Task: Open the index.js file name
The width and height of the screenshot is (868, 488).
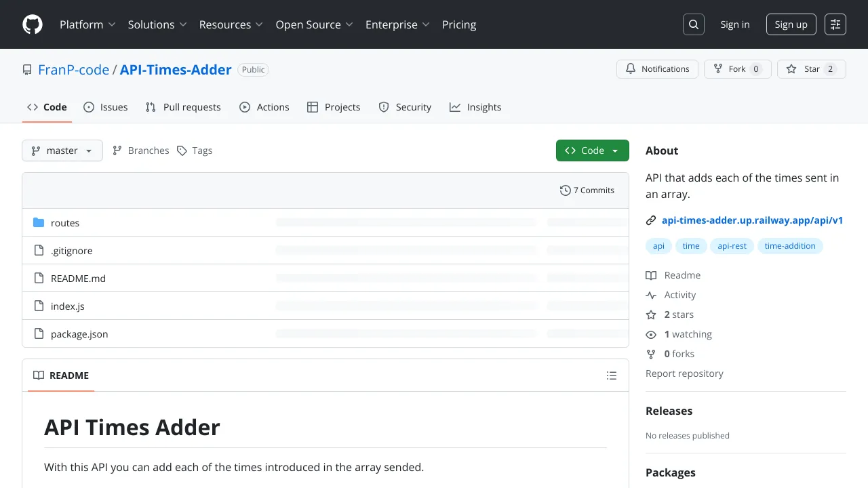Action: 68,306
